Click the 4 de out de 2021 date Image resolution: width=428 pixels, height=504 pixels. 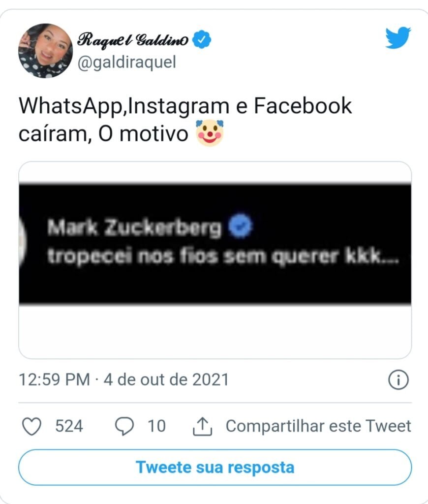click(x=166, y=379)
